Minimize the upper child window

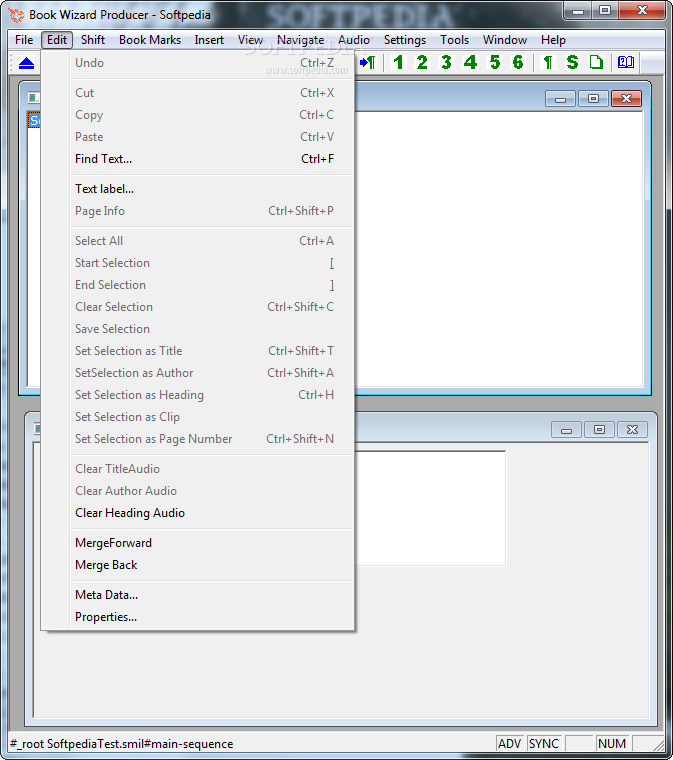coord(561,99)
